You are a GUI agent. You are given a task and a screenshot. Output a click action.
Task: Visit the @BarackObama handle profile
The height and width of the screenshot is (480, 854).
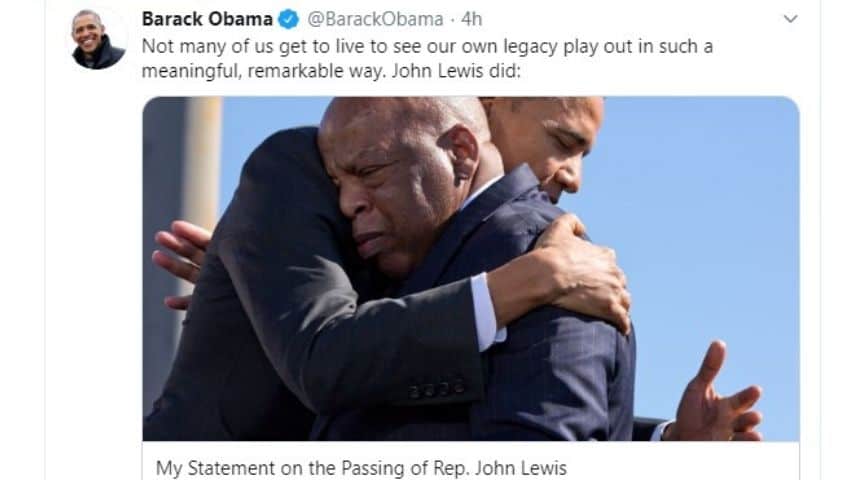pyautogui.click(x=375, y=19)
